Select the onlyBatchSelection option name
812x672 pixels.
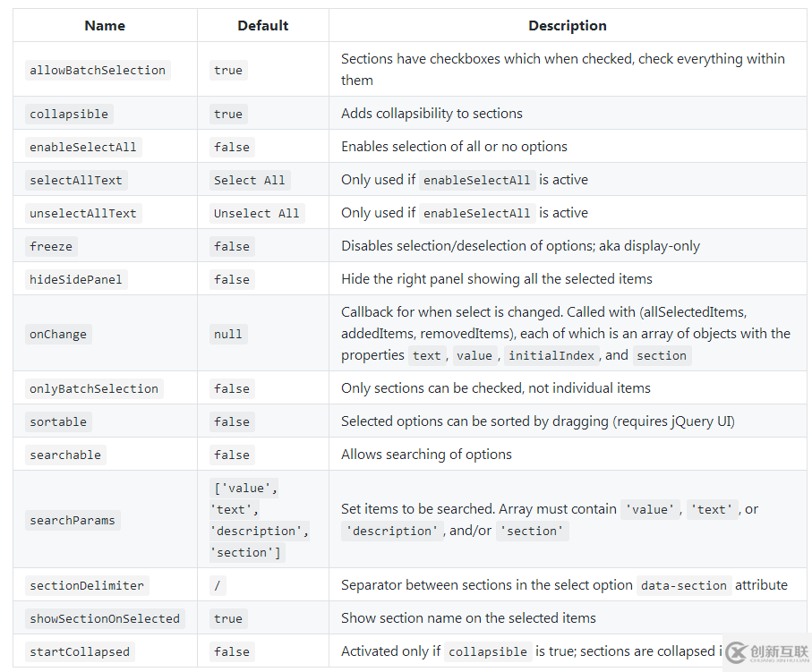coord(94,388)
